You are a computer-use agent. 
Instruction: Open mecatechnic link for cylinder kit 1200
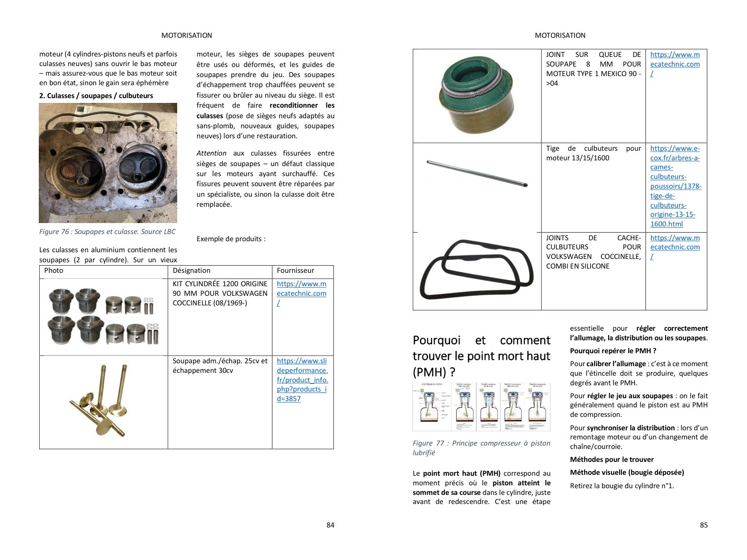(302, 293)
